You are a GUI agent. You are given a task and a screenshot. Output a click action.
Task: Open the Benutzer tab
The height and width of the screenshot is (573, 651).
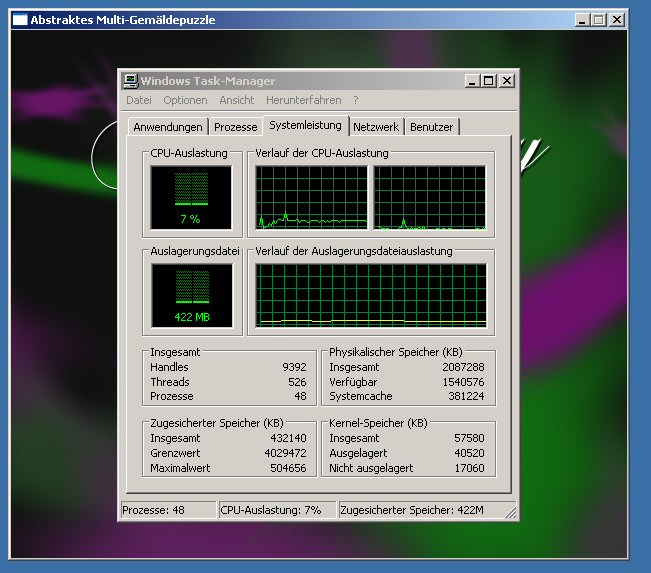click(x=432, y=127)
